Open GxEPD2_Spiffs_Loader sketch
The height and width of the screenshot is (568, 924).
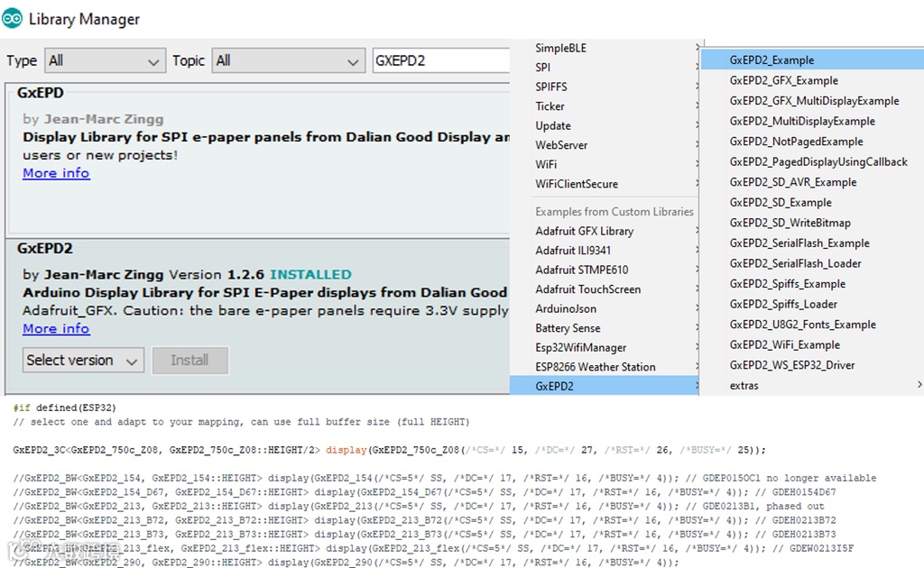(813, 304)
